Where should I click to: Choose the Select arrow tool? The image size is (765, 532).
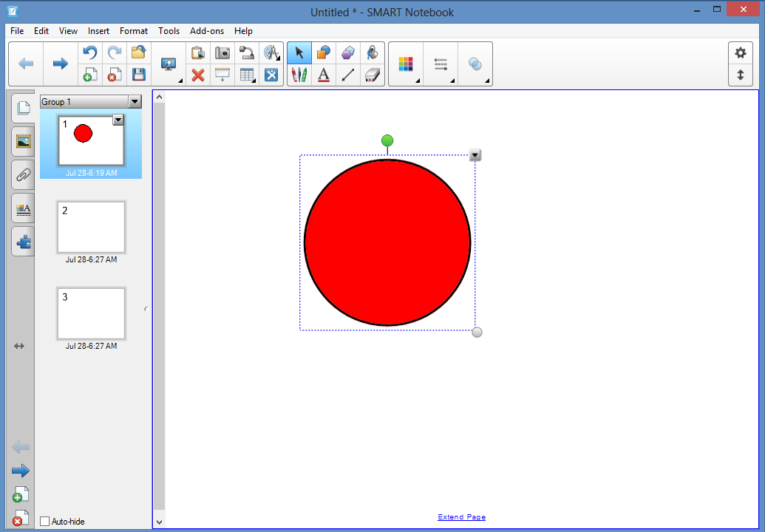pos(299,52)
